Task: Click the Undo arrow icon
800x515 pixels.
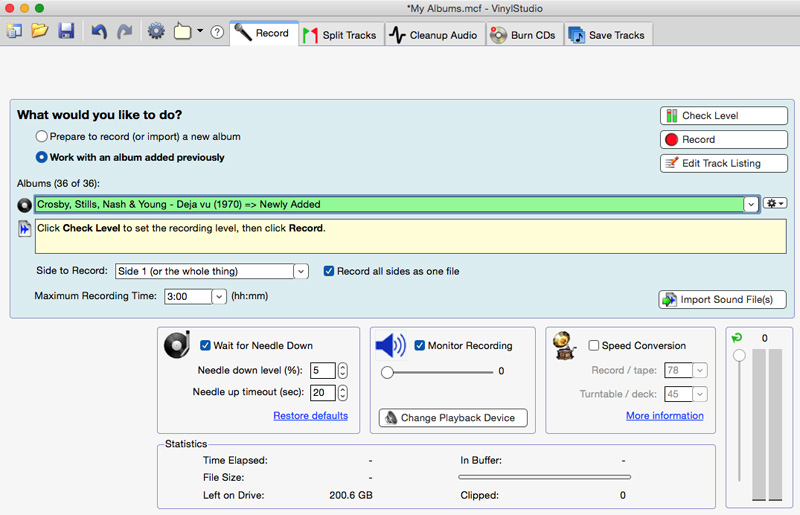Action: click(x=98, y=32)
